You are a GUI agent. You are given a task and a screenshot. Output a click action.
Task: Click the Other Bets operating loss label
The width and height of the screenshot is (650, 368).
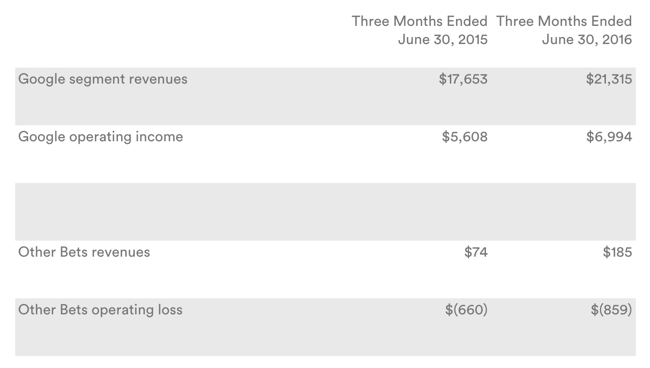[100, 310]
